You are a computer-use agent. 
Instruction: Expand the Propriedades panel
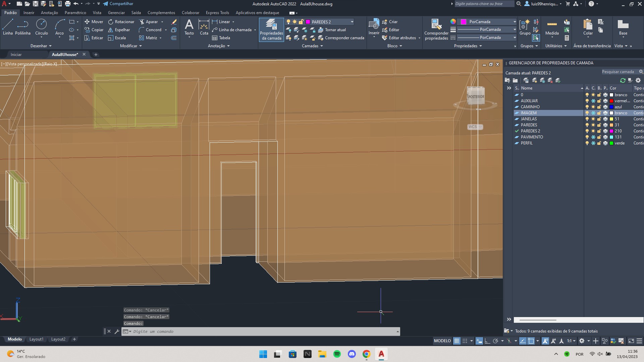468,46
